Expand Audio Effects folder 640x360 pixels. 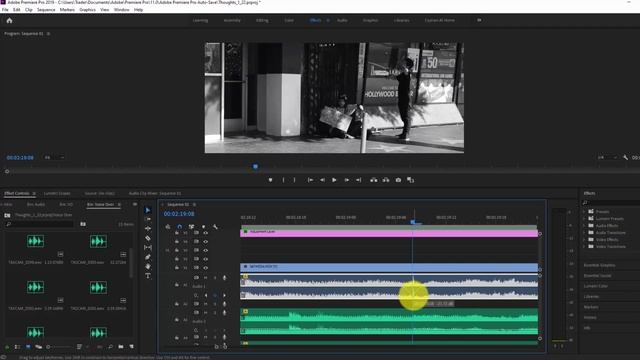pos(584,225)
